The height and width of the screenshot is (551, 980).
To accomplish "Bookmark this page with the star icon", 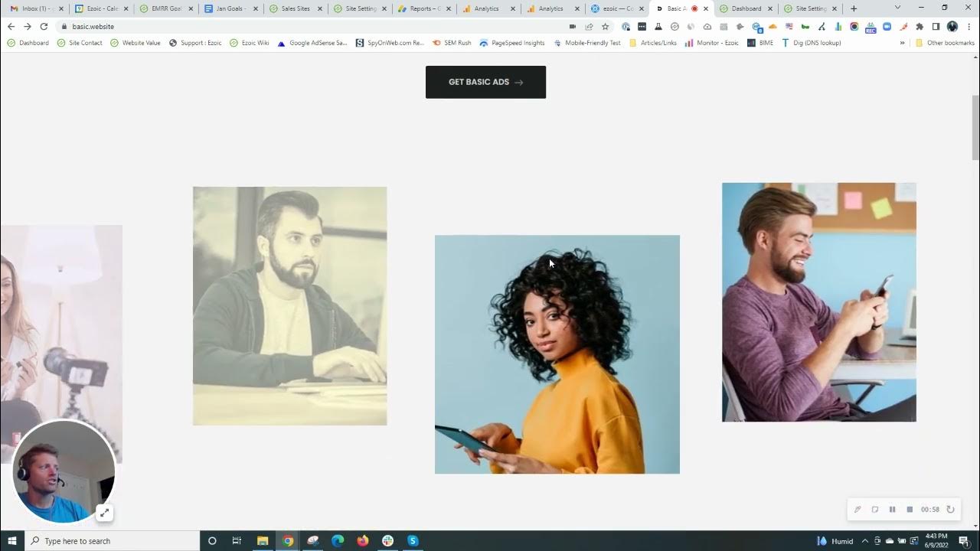I will click(605, 26).
